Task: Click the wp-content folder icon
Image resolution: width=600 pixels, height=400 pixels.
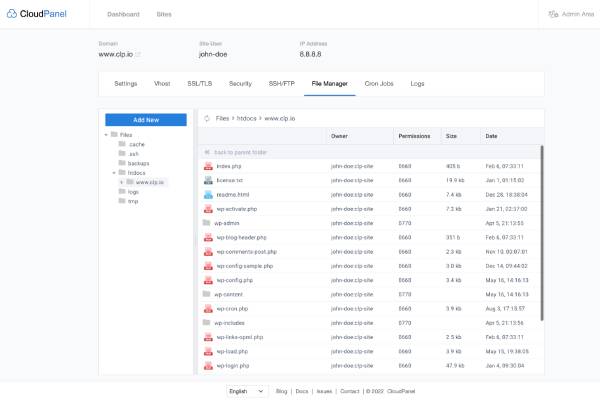Action: pyautogui.click(x=208, y=295)
